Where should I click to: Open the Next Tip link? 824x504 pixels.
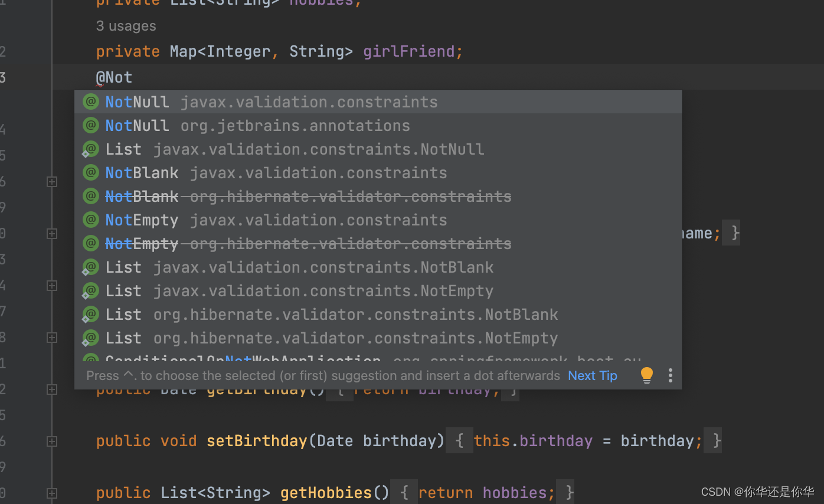pyautogui.click(x=593, y=375)
